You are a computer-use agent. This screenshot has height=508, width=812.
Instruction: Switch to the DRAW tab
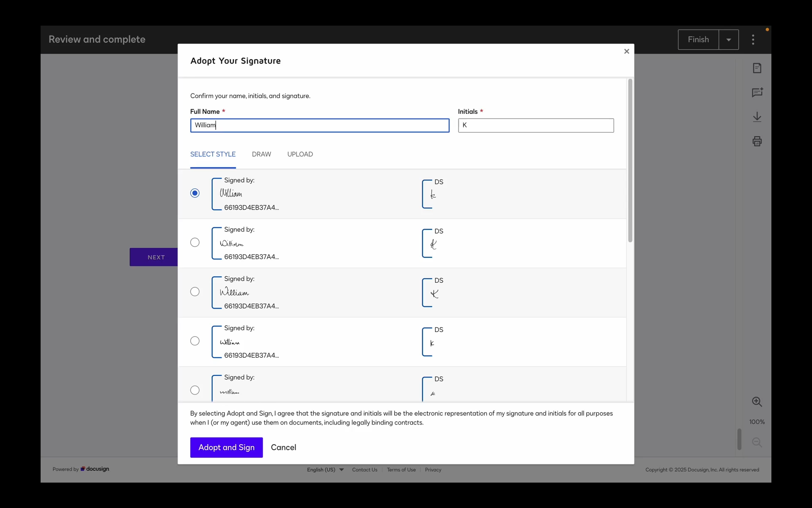point(261,155)
